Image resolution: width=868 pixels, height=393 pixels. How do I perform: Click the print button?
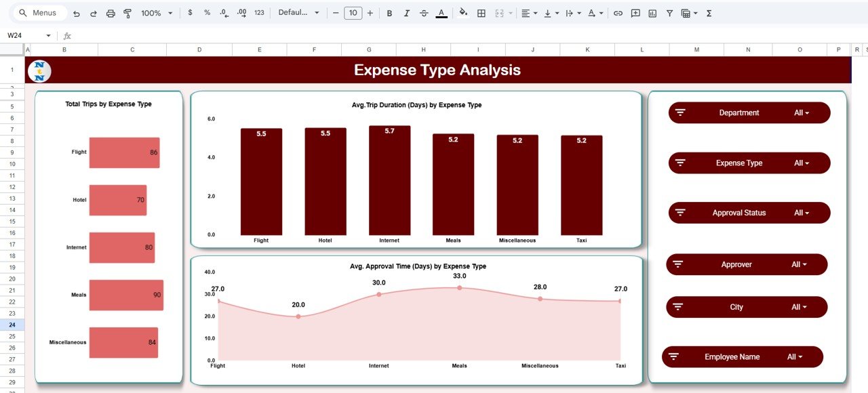click(111, 13)
